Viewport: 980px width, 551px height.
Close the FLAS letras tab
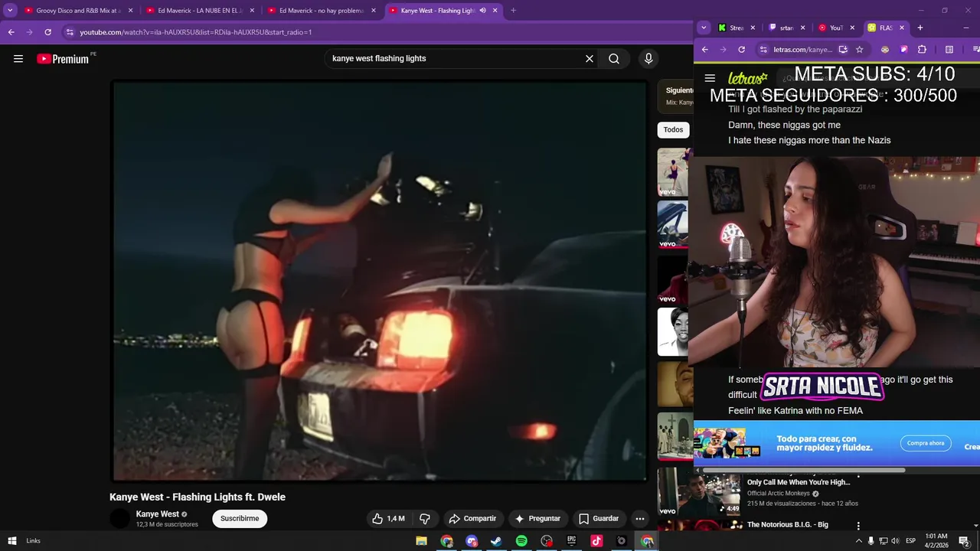click(x=902, y=28)
